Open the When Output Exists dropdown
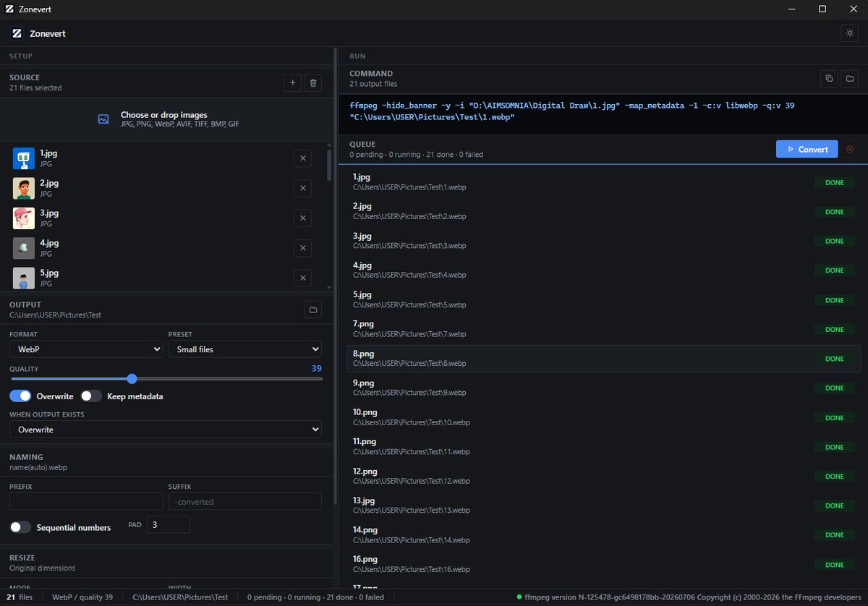Viewport: 868px width, 606px height. (x=166, y=430)
